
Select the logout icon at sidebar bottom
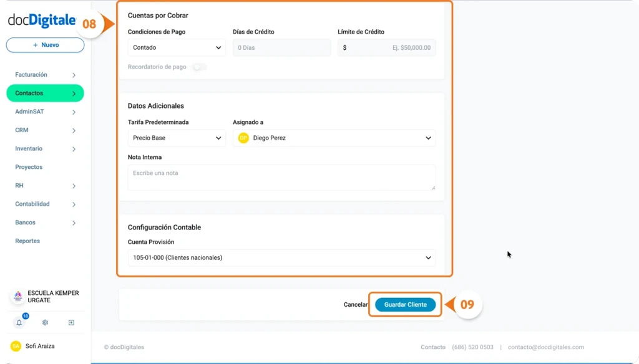(70, 322)
